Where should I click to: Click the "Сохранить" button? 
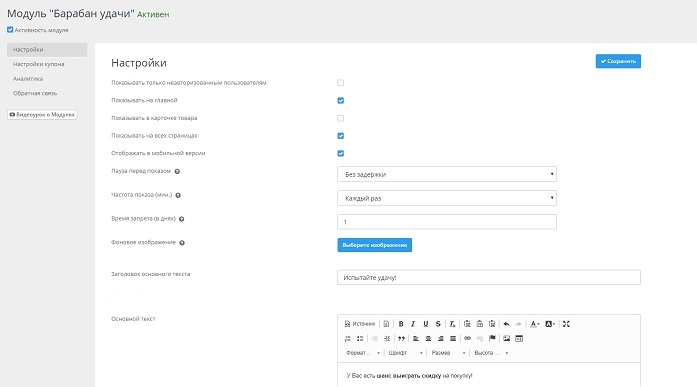(618, 61)
